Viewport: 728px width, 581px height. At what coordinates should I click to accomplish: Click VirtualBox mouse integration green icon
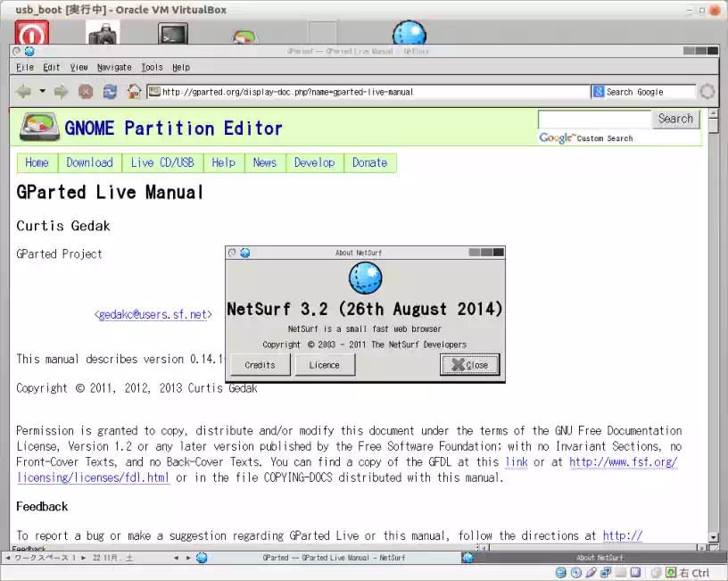[671, 573]
